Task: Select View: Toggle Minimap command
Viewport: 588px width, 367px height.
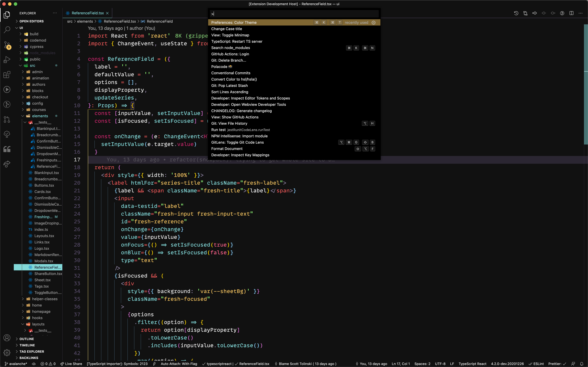Action: [x=230, y=35]
